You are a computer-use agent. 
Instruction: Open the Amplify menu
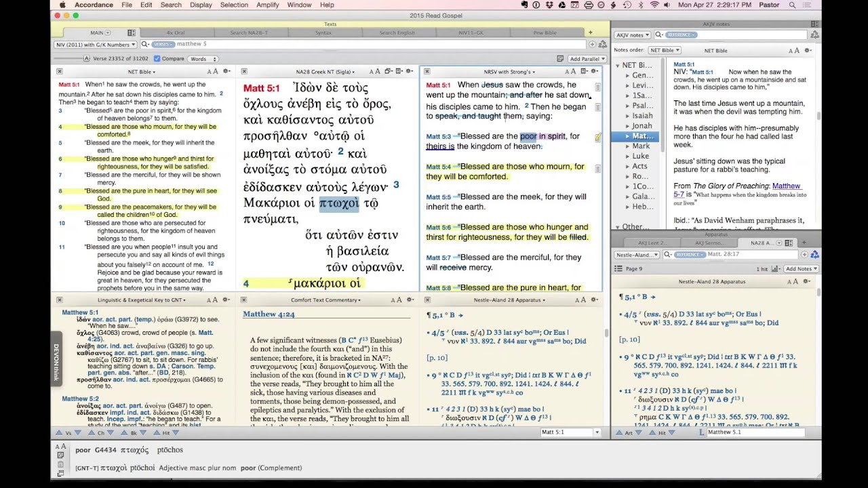267,5
